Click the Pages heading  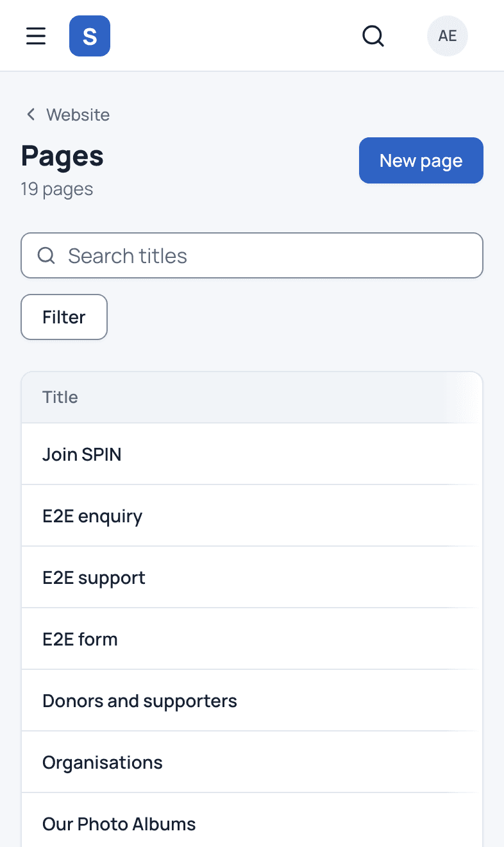tap(62, 156)
